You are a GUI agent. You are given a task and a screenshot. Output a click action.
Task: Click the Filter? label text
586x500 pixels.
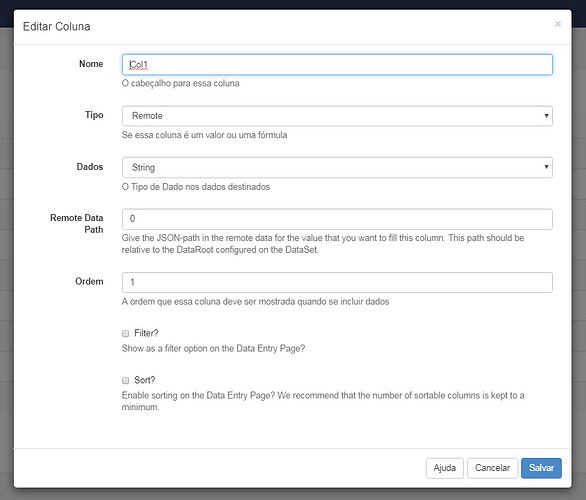146,333
